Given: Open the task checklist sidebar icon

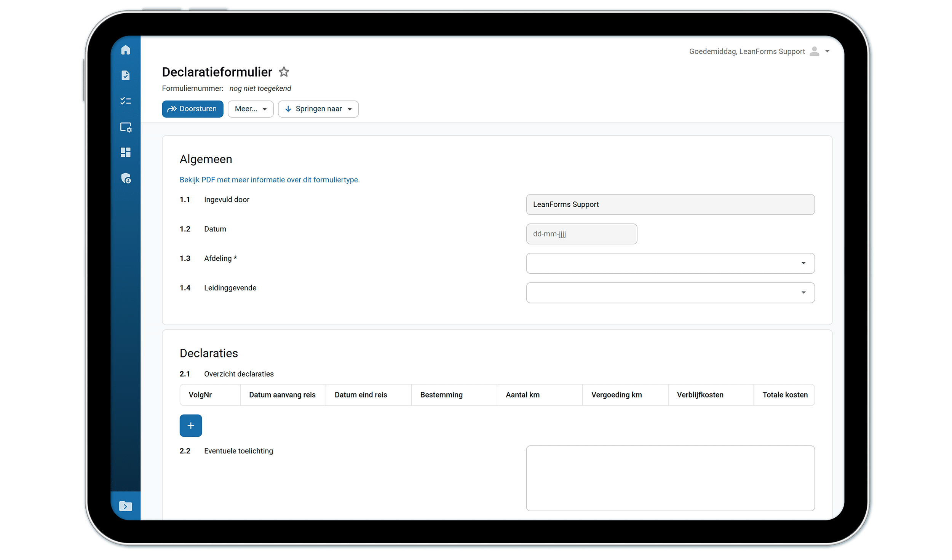Looking at the screenshot, I should pos(125,101).
